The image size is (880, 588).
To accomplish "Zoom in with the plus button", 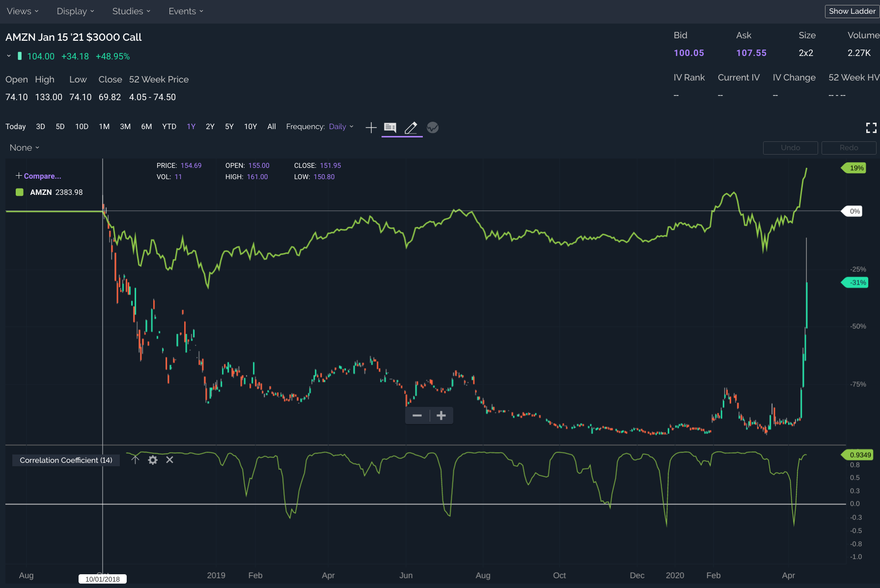I will pos(441,416).
